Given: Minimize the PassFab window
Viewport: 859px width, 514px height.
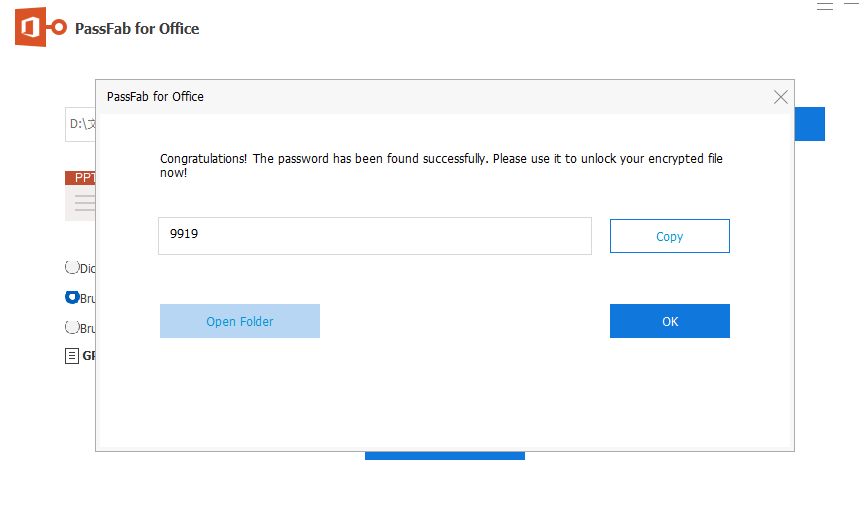Looking at the screenshot, I should click(x=851, y=6).
